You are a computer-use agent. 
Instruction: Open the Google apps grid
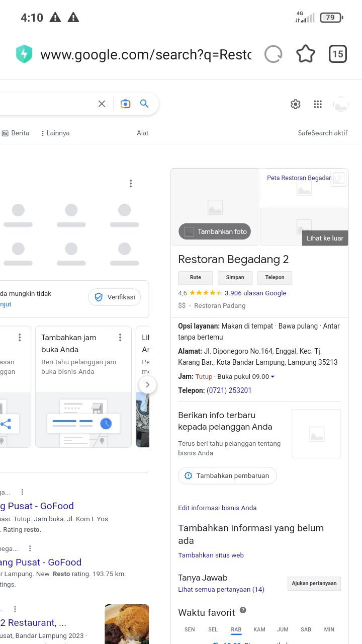[x=318, y=104]
